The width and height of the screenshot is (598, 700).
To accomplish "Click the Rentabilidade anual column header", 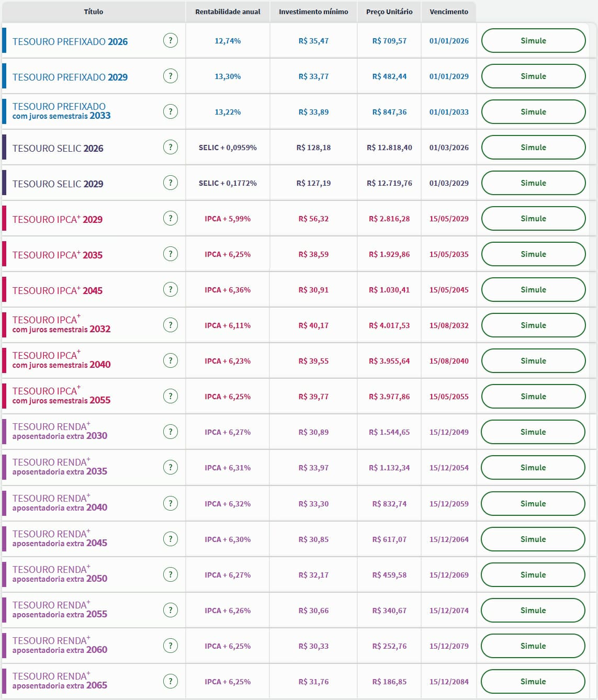I will tap(228, 12).
